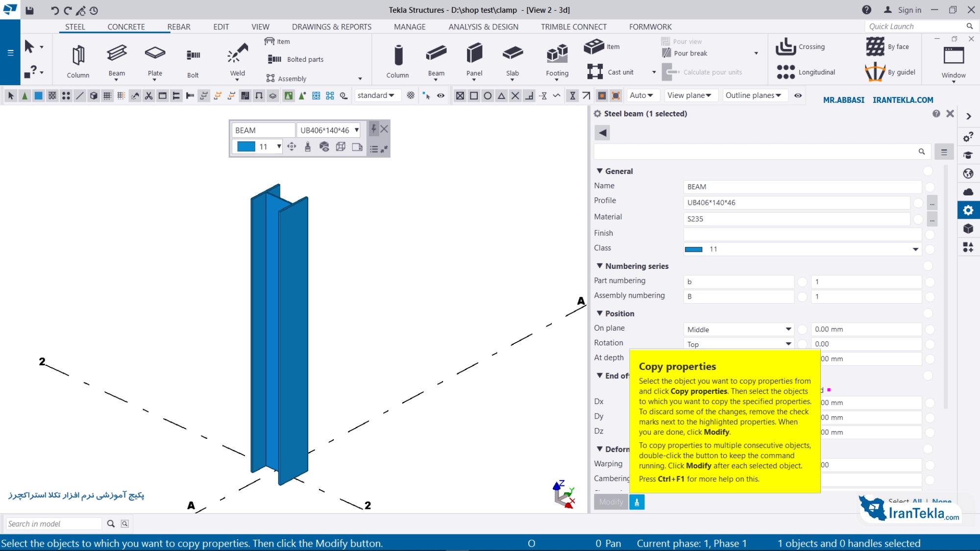Screen dimensions: 980x551
Task: Click the property pane help question mark
Action: click(x=936, y=114)
